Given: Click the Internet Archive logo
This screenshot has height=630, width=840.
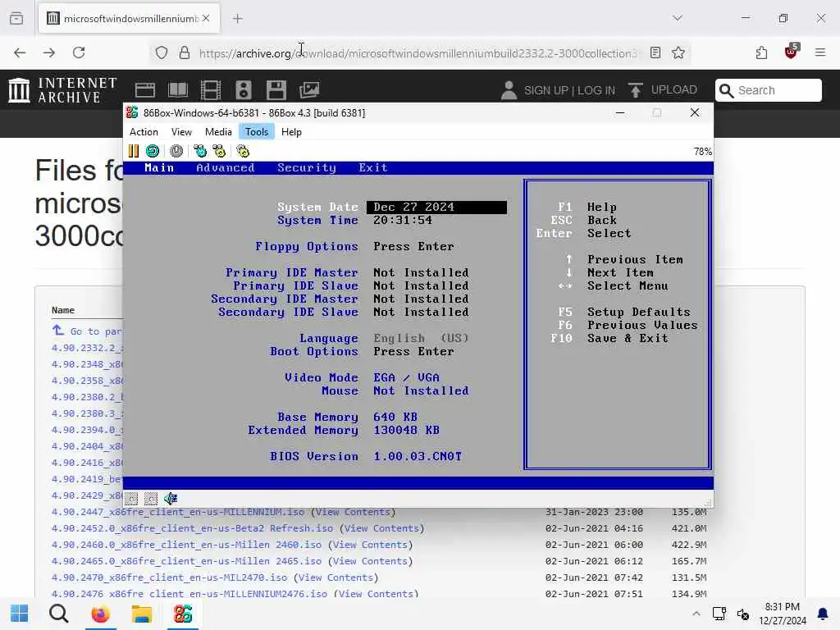Looking at the screenshot, I should tap(62, 90).
